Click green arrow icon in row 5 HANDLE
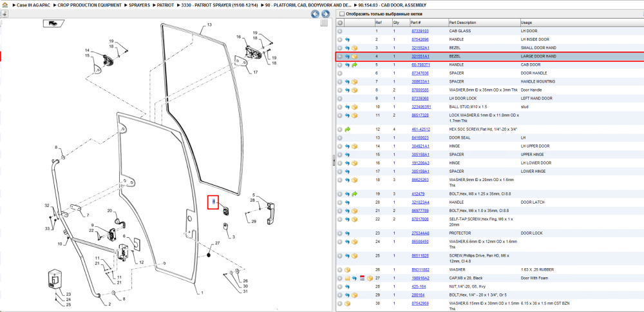 [354, 65]
